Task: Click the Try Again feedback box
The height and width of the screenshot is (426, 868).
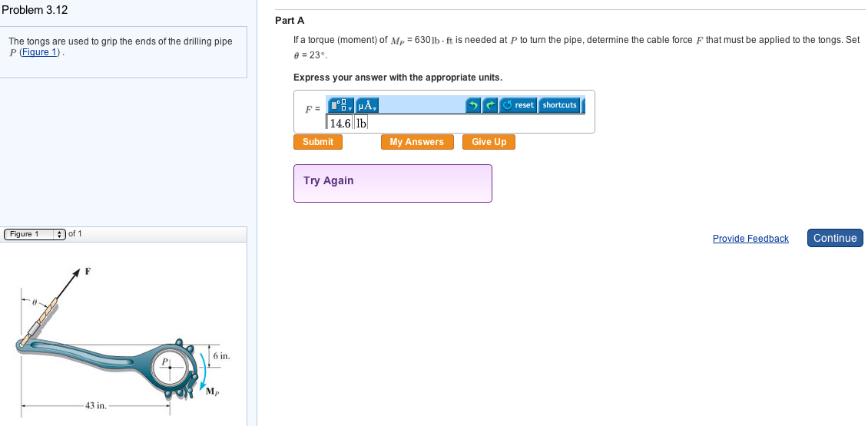Action: pyautogui.click(x=392, y=183)
